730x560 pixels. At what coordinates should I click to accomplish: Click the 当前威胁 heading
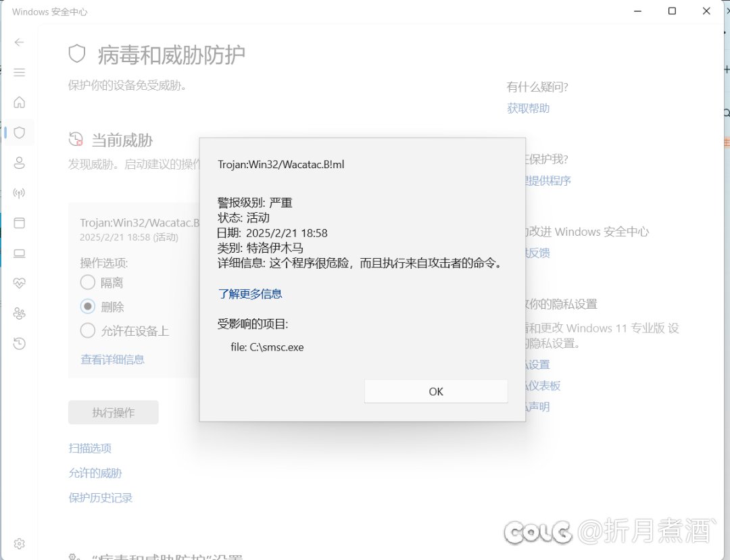coord(122,140)
